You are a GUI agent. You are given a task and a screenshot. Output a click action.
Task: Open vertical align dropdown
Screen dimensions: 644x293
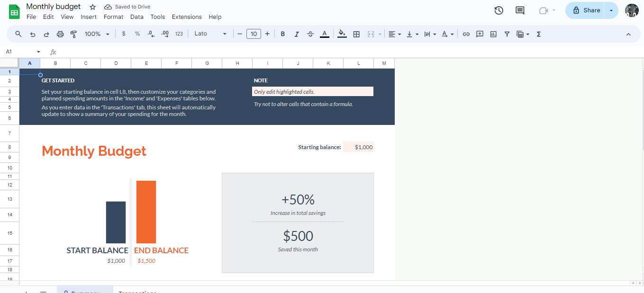tap(412, 34)
